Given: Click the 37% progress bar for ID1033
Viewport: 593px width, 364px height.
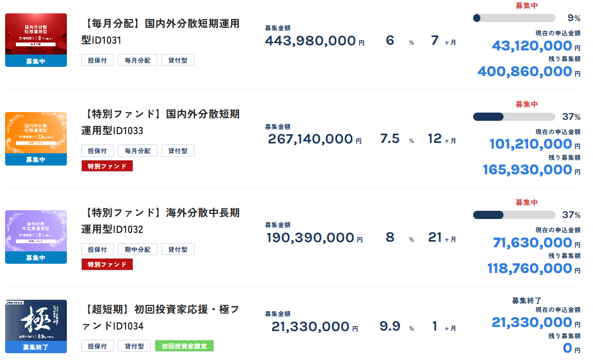Looking at the screenshot, I should pyautogui.click(x=514, y=117).
